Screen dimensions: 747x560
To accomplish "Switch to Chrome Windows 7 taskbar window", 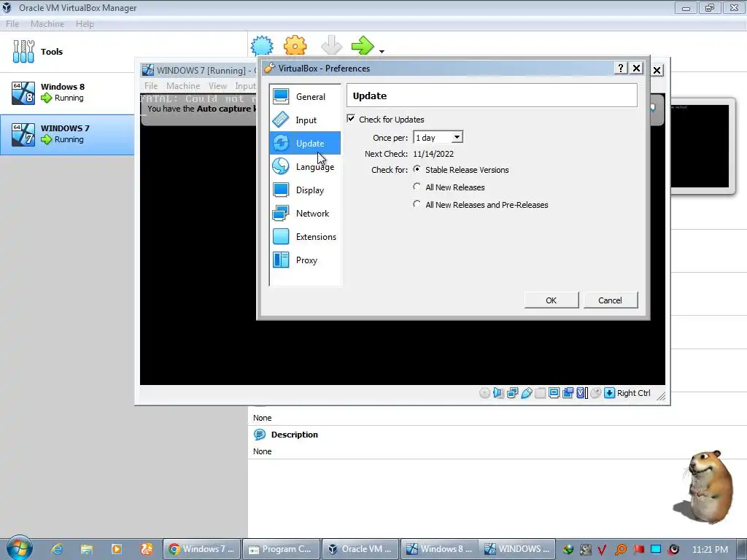I will (201, 549).
